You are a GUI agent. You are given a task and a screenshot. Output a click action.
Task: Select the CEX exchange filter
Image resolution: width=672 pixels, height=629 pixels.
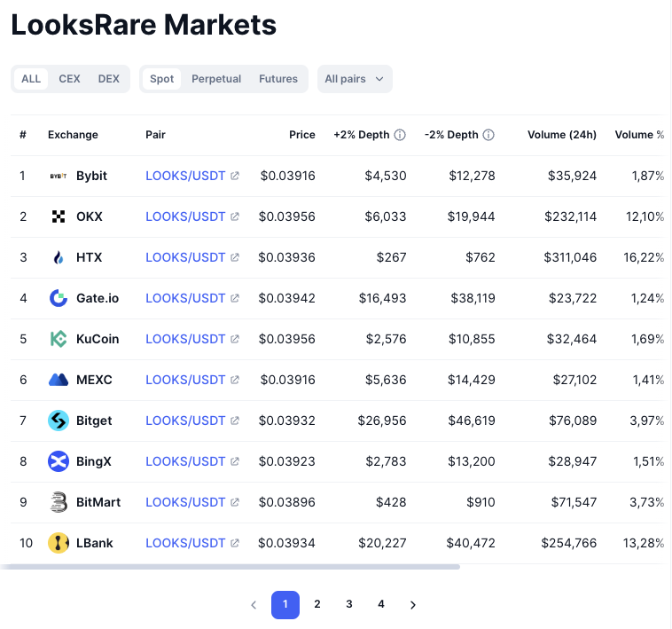[69, 79]
